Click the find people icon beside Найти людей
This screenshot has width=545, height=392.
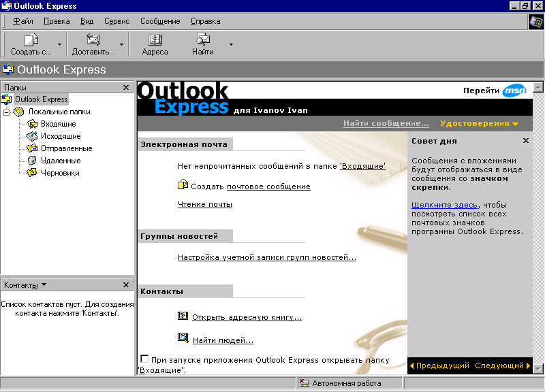tap(183, 337)
